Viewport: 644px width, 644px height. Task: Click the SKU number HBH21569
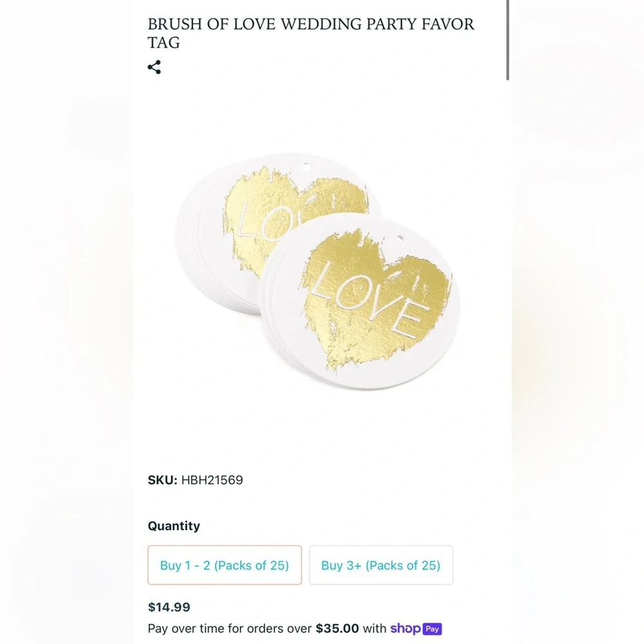(x=213, y=480)
